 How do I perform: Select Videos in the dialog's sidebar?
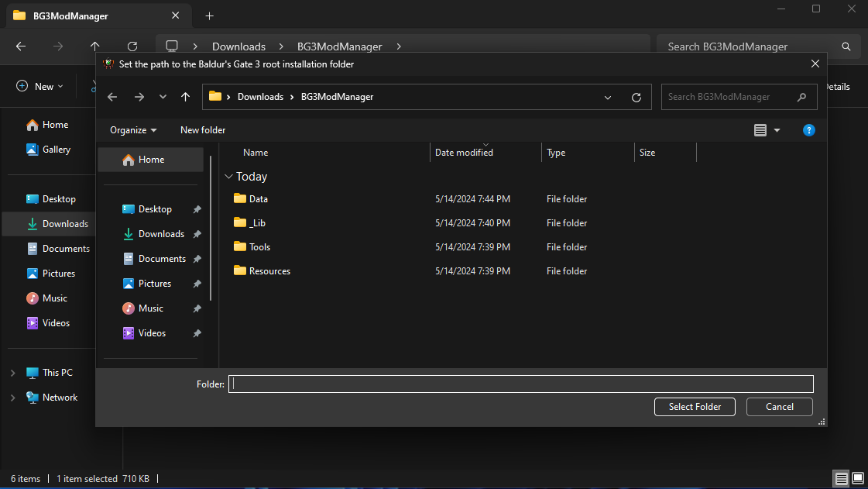[152, 332]
